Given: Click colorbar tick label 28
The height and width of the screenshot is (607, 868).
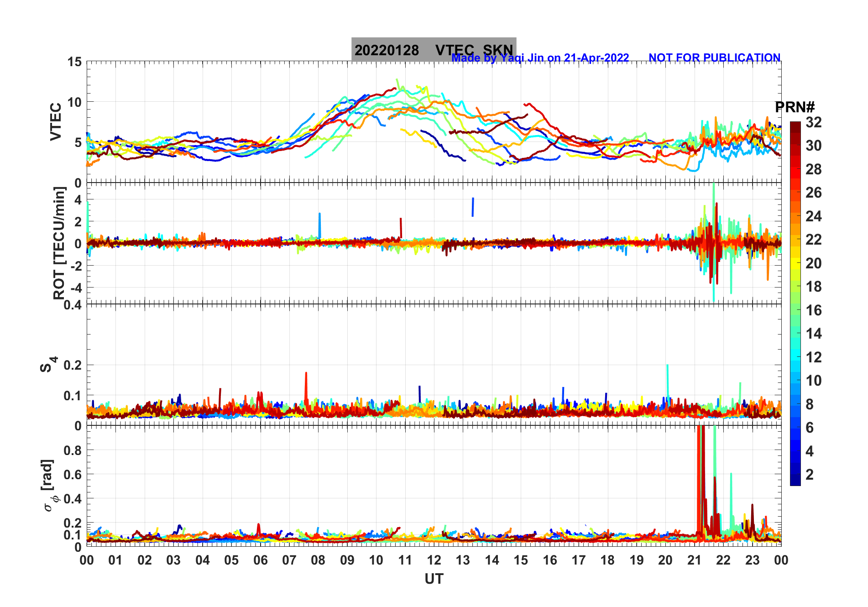Looking at the screenshot, I should 813,169.
